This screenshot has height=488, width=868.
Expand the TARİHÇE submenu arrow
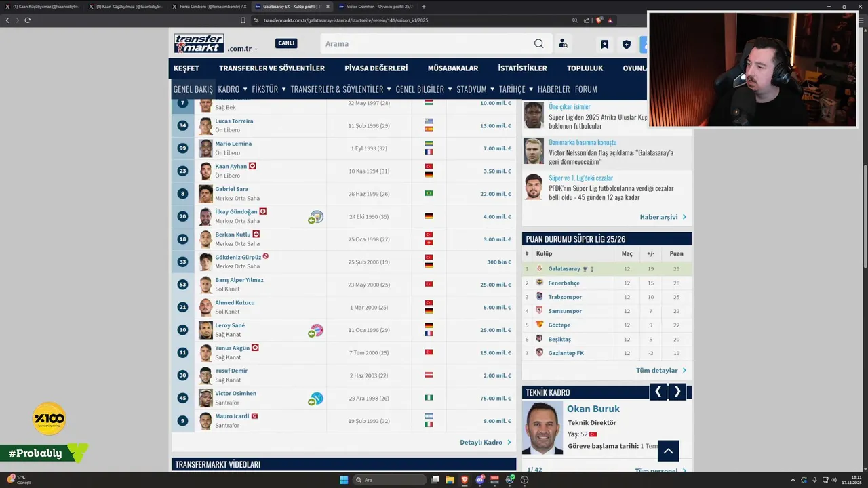(x=530, y=89)
